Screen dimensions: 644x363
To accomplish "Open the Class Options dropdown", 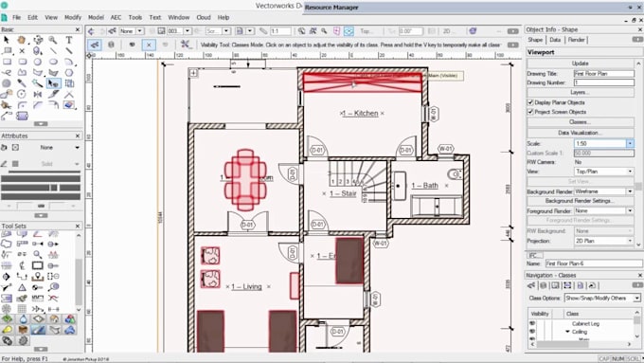I will [602, 298].
